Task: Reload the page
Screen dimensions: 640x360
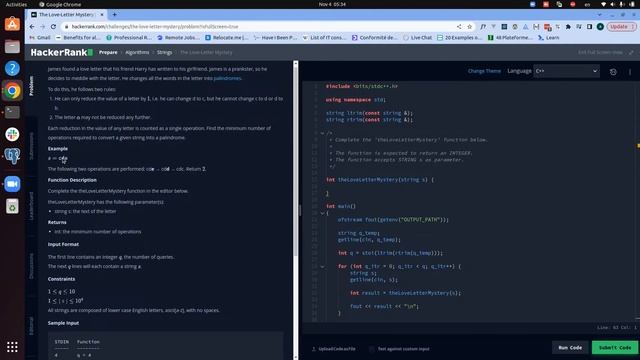Action: (53, 27)
